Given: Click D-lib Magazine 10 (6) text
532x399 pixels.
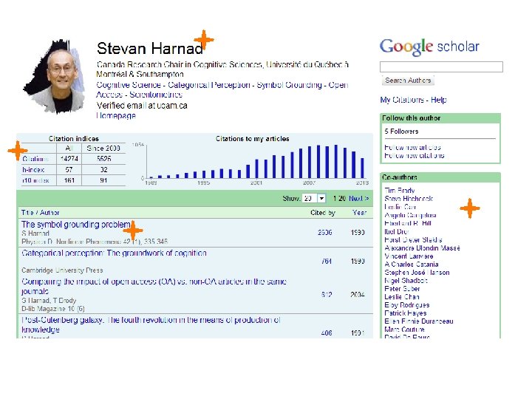Looking at the screenshot, I should [x=53, y=309].
